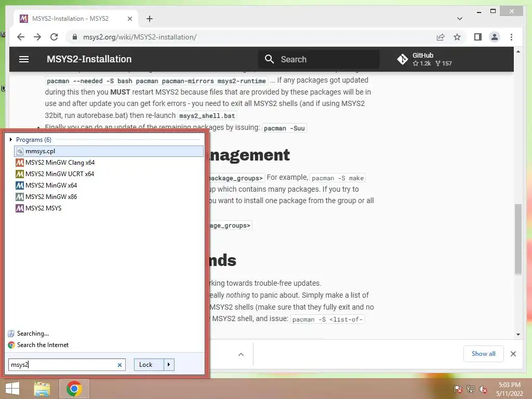Click the msys2_shell.bat code text
Image resolution: width=532 pixels, height=399 pixels.
(x=207, y=116)
